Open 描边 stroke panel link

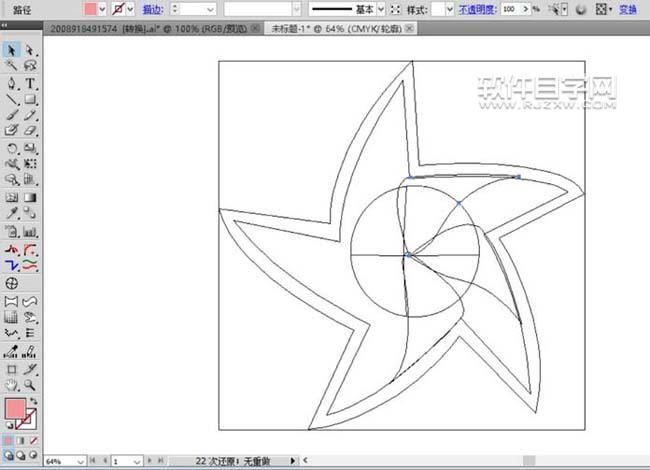(x=153, y=9)
